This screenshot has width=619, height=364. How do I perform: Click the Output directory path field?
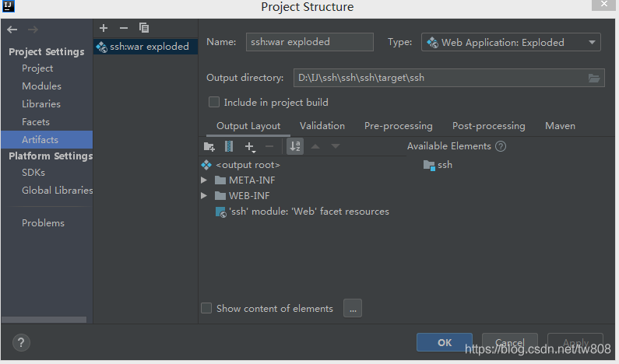coord(448,78)
